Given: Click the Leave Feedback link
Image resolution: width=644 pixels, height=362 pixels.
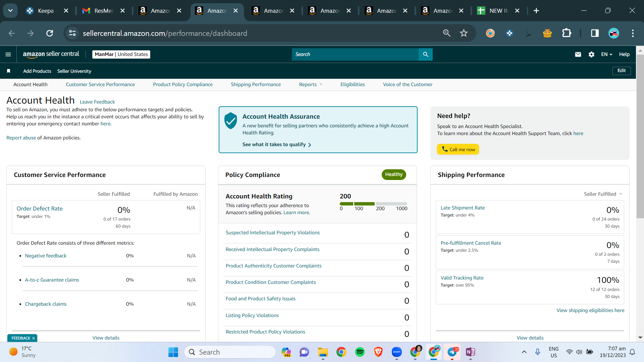Looking at the screenshot, I should [97, 102].
